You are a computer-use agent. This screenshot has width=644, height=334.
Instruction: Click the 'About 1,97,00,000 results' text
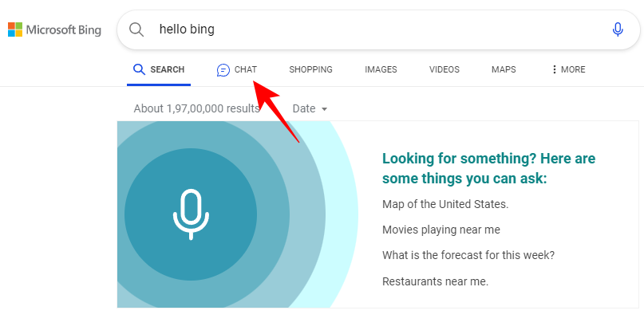point(196,108)
